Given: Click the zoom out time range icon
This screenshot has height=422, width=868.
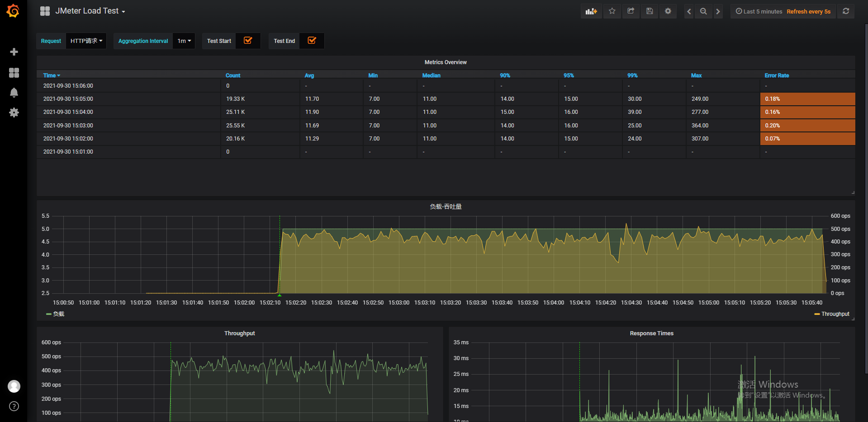Looking at the screenshot, I should [703, 11].
